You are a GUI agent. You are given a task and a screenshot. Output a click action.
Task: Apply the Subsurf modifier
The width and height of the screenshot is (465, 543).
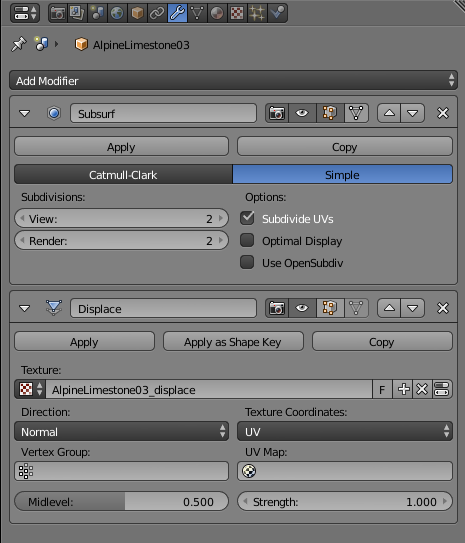[x=121, y=146]
